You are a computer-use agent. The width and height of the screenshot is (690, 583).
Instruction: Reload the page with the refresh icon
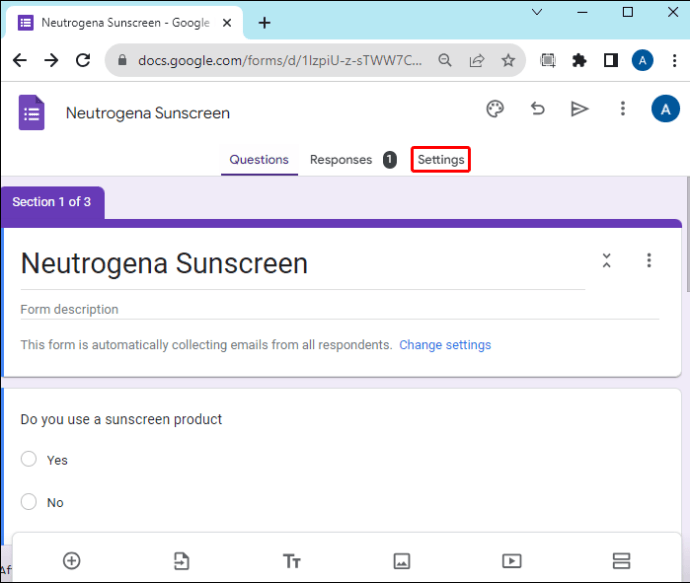[83, 60]
